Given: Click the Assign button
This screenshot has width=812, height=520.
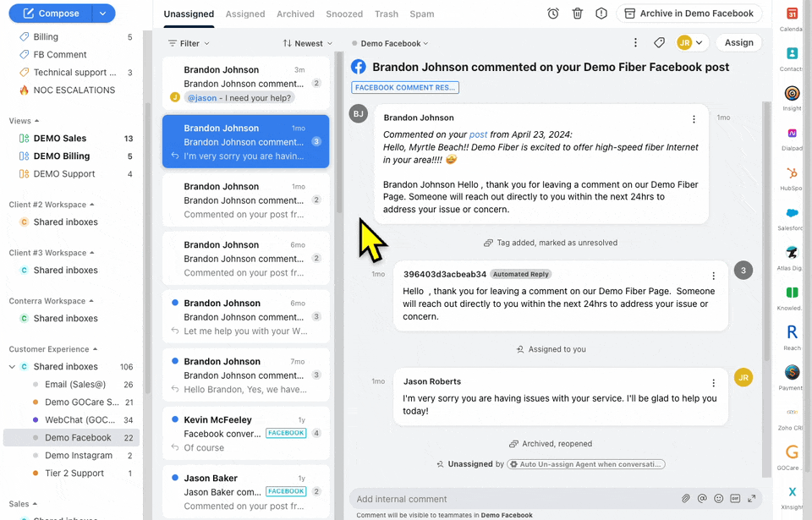Looking at the screenshot, I should click(738, 42).
